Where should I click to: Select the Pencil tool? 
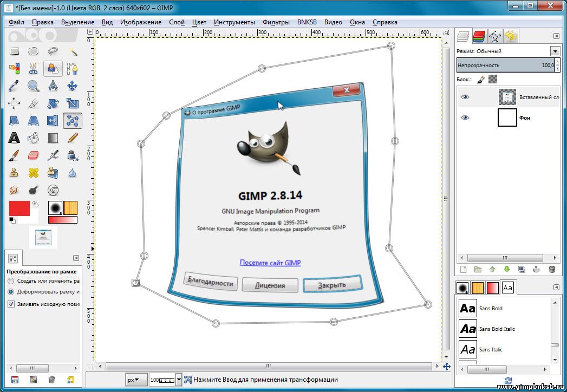73,138
